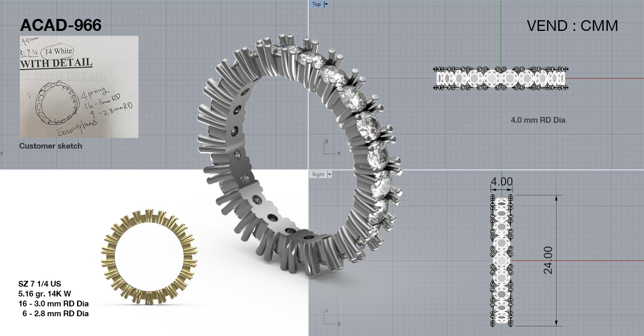Image resolution: width=644 pixels, height=336 pixels.
Task: Select the ring wireframe in Right viewport
Action: pyautogui.click(x=502, y=261)
